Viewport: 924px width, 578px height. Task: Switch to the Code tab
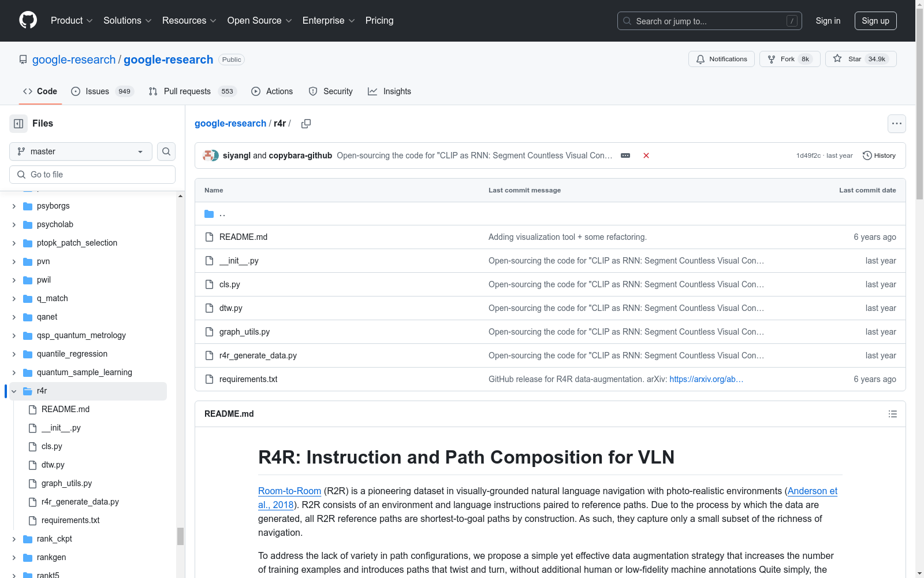pyautogui.click(x=40, y=91)
